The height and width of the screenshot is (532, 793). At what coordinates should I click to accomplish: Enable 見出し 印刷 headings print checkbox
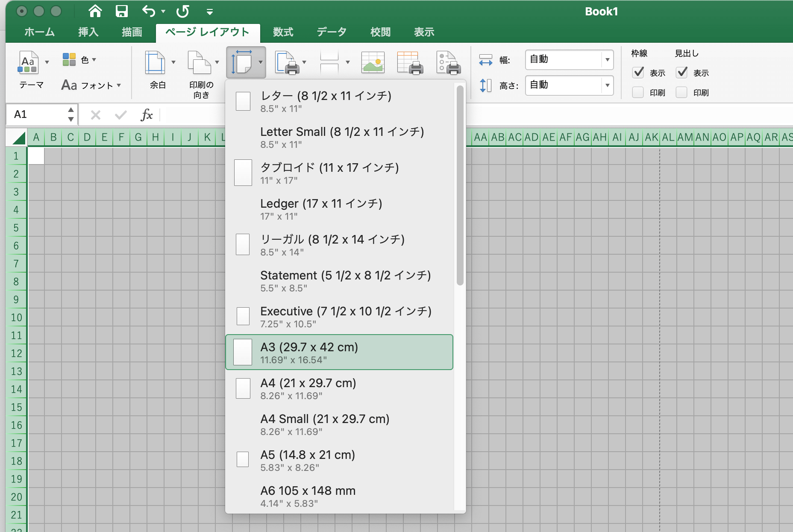point(681,92)
